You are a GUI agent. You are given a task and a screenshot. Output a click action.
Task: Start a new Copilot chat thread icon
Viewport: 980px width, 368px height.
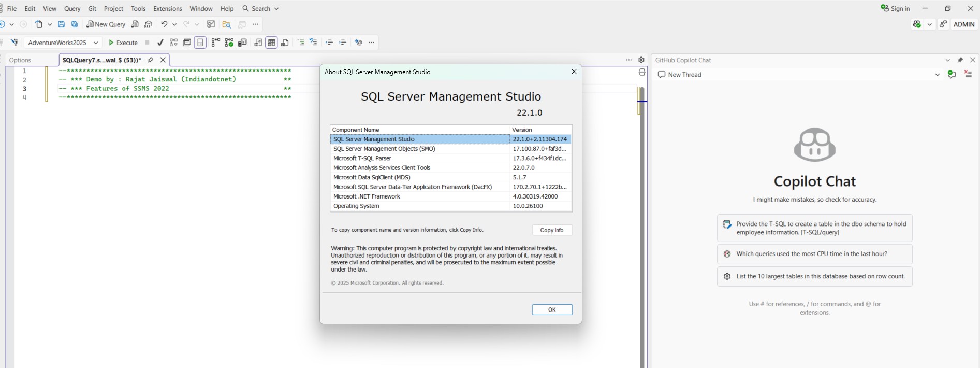coord(952,75)
